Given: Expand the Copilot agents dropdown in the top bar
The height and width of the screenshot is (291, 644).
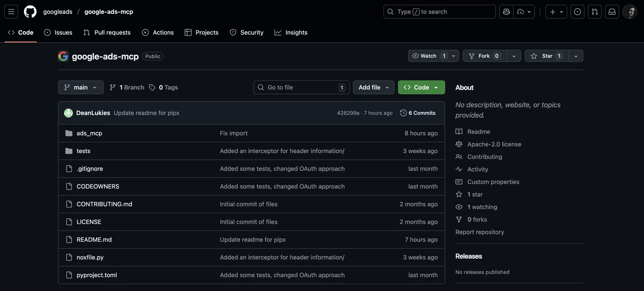Looking at the screenshot, I should pyautogui.click(x=524, y=12).
